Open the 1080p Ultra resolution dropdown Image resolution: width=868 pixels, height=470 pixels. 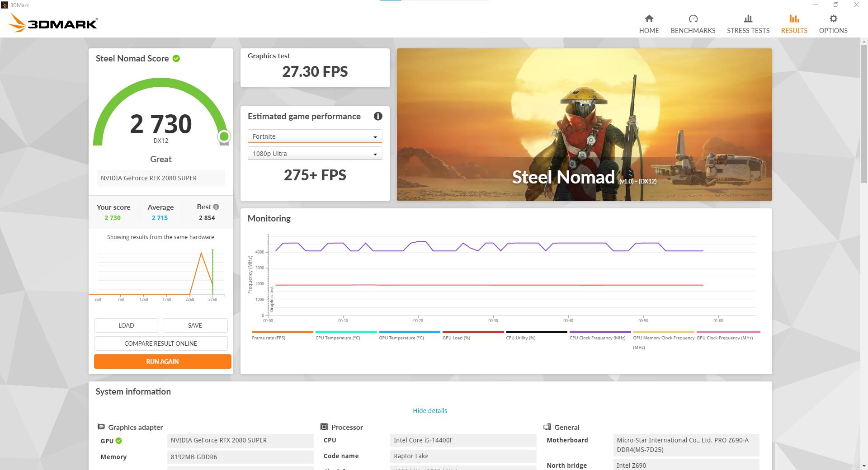315,153
